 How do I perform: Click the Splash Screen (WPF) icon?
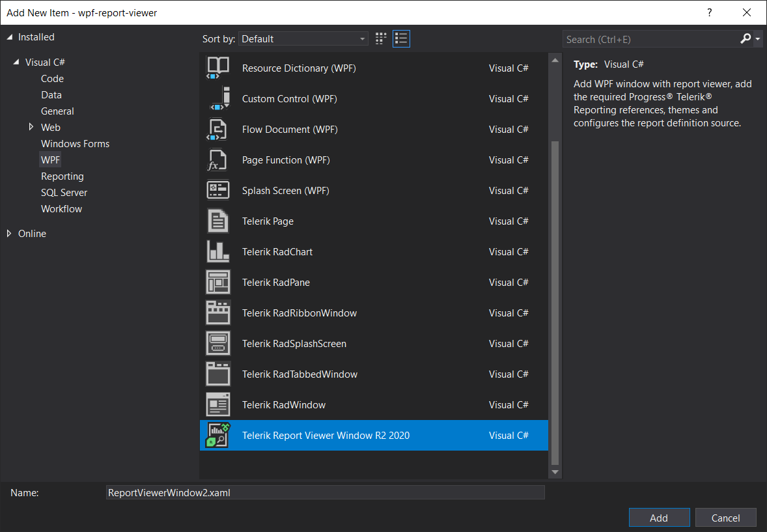[x=218, y=190]
